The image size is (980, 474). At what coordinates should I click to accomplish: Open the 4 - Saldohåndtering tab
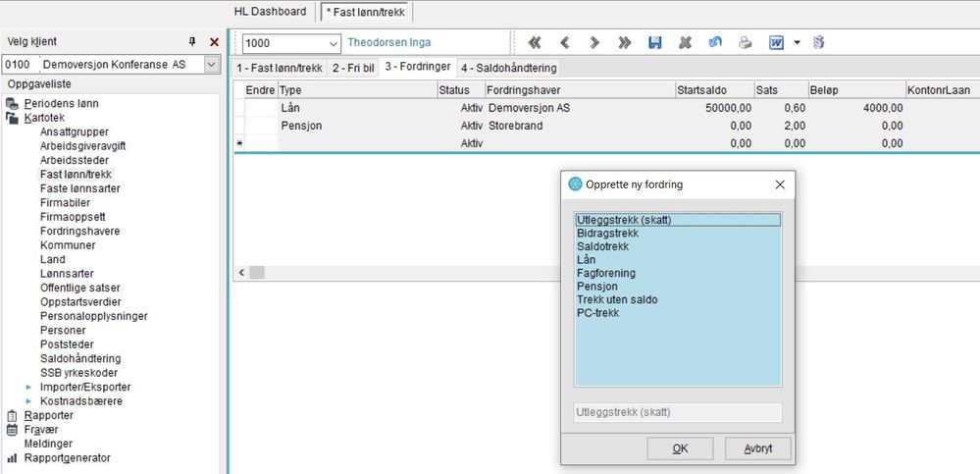[508, 68]
